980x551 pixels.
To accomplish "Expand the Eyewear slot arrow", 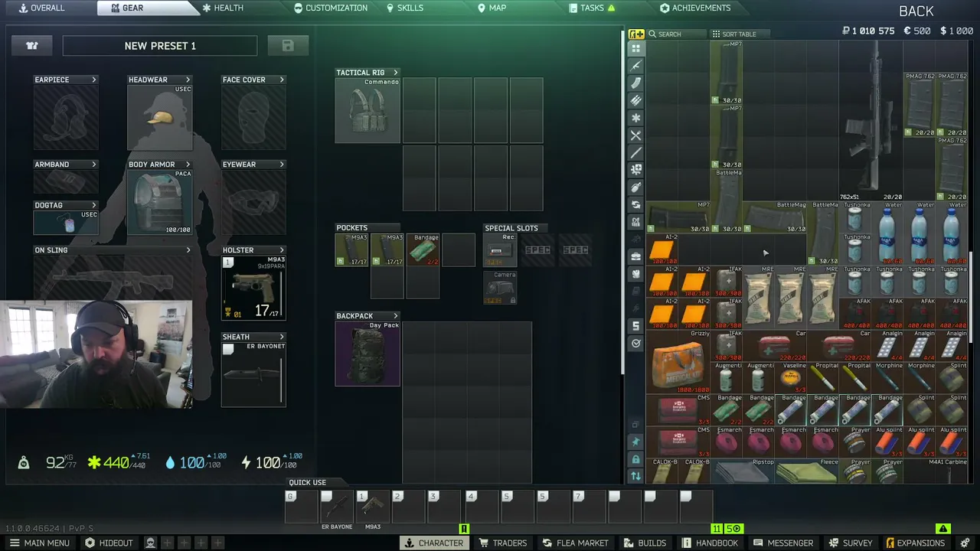I will click(x=282, y=165).
